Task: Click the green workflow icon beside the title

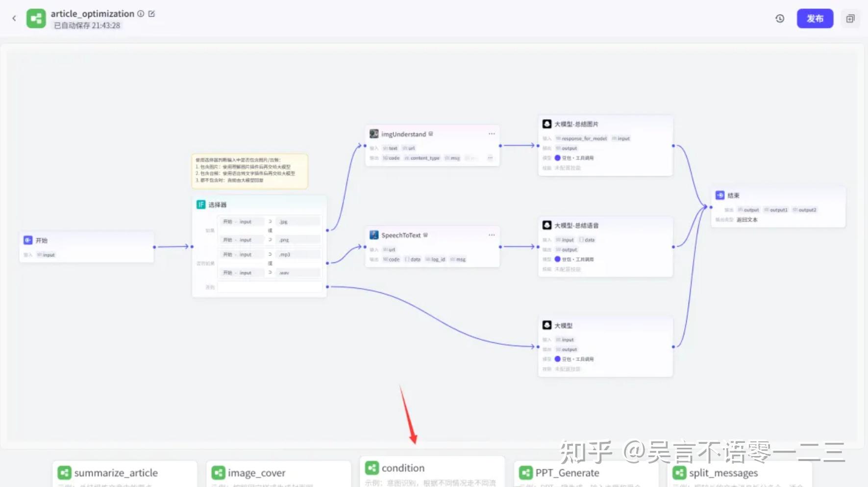Action: pyautogui.click(x=36, y=18)
